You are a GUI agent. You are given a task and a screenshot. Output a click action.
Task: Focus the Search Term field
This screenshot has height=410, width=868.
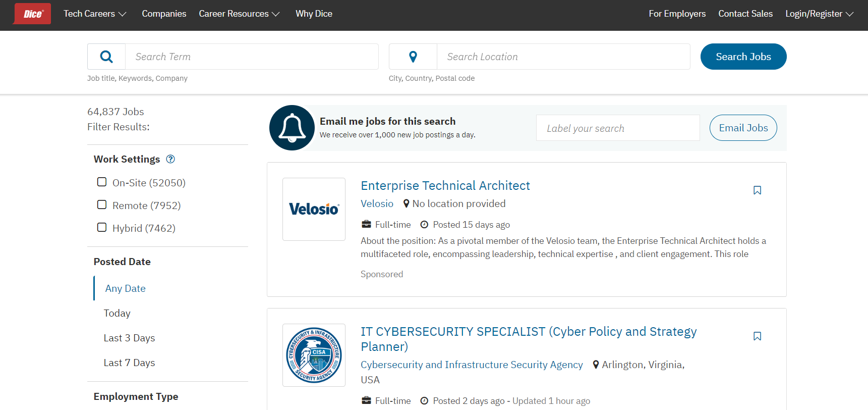(x=252, y=57)
